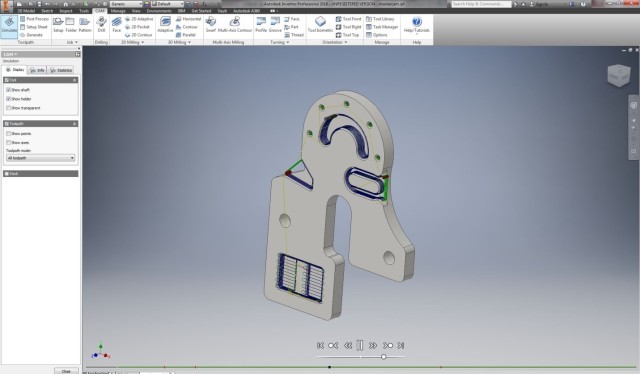Click the Simulate toolpath icon
Viewport: 640px width, 374px height.
(9, 25)
